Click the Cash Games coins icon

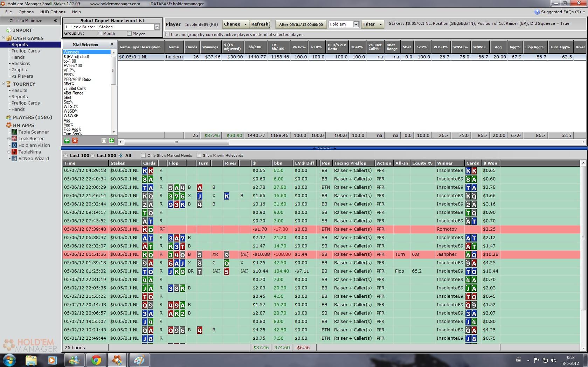[9, 38]
